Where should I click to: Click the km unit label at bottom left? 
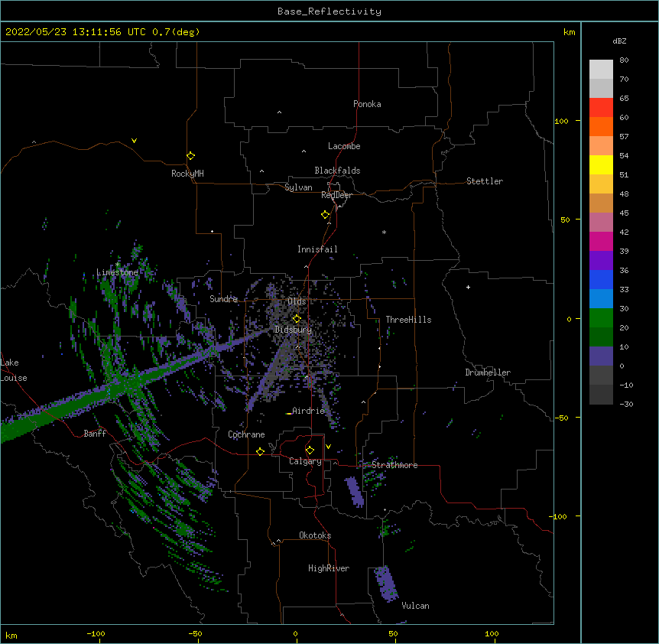click(11, 636)
